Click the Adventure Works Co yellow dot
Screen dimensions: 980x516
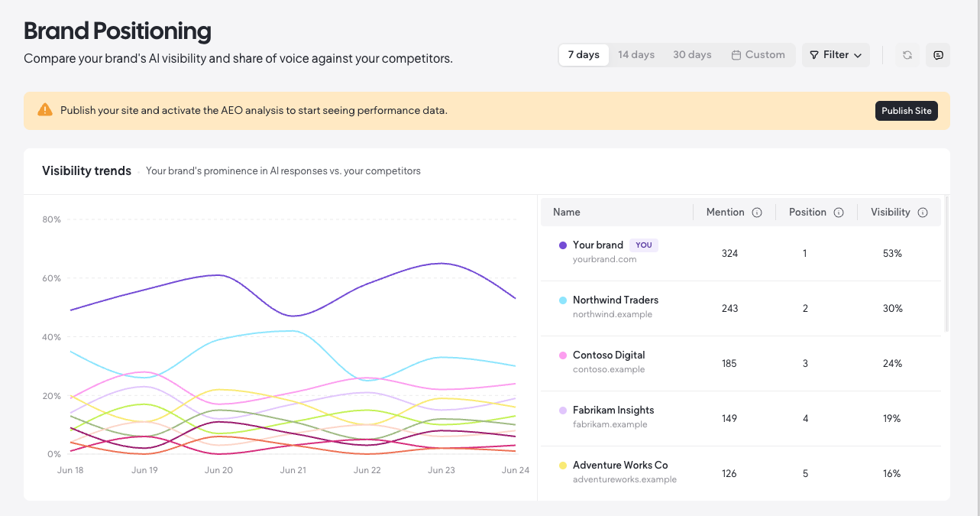(x=563, y=466)
